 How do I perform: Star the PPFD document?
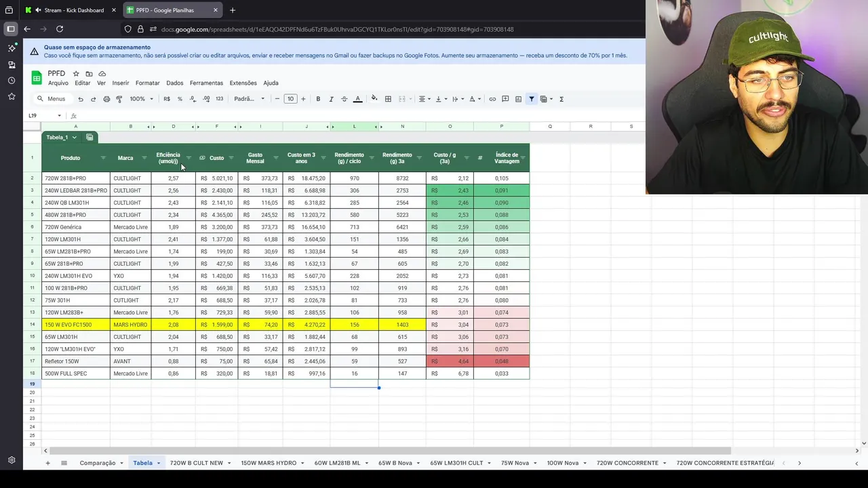pyautogui.click(x=76, y=73)
